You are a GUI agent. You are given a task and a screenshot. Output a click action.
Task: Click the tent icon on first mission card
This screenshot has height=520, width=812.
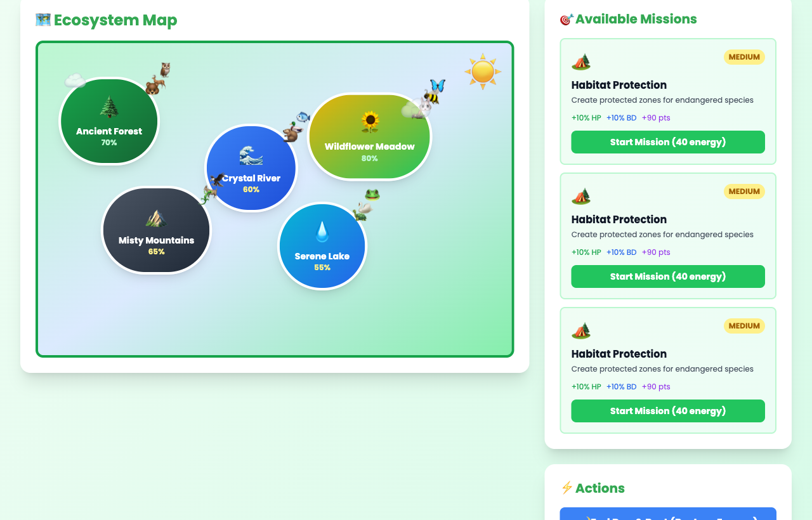tap(581, 62)
